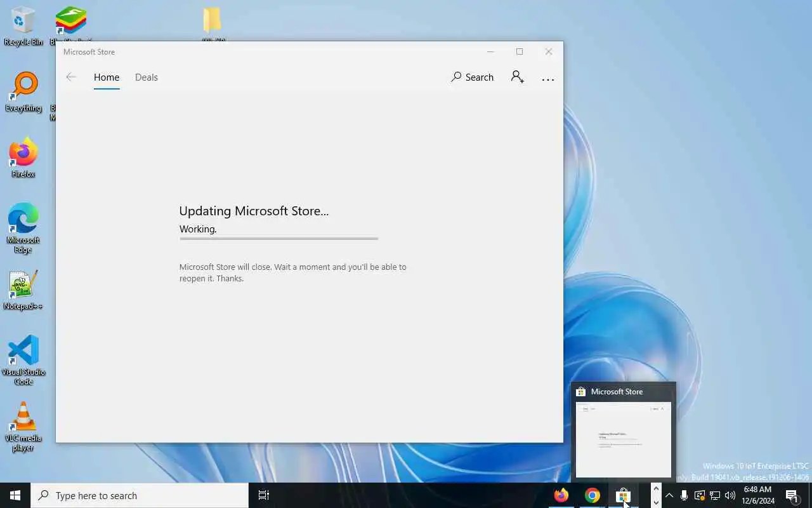Open the volume control tray icon

pos(730,495)
